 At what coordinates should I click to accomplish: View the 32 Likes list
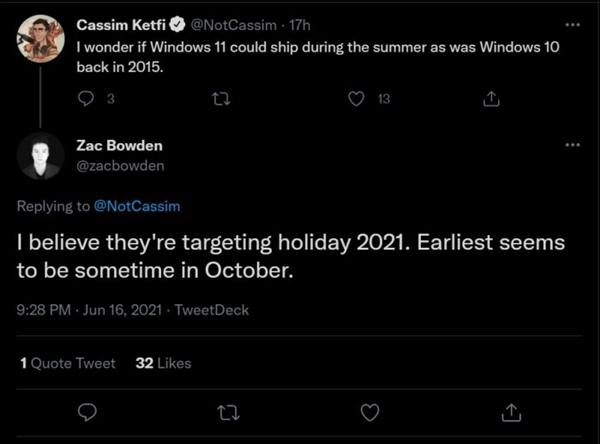pyautogui.click(x=163, y=363)
